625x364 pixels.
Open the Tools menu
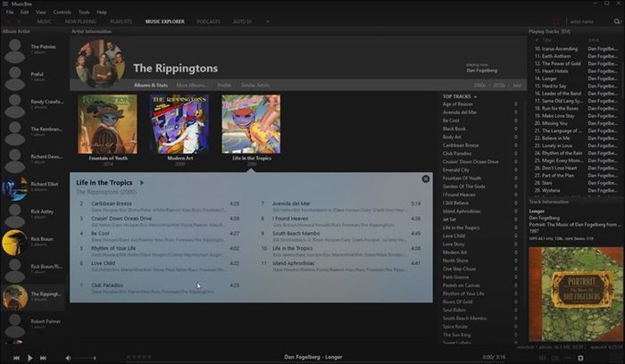[84, 12]
